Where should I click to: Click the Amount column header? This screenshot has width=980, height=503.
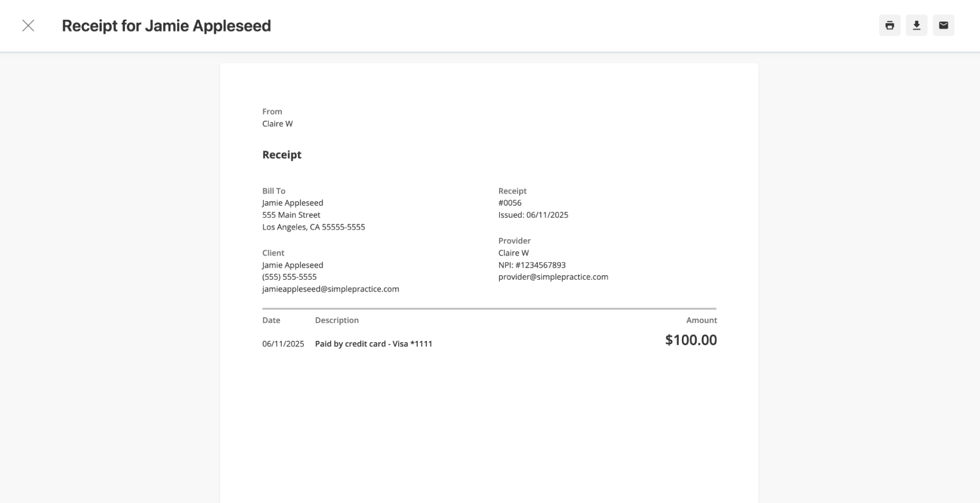click(701, 320)
